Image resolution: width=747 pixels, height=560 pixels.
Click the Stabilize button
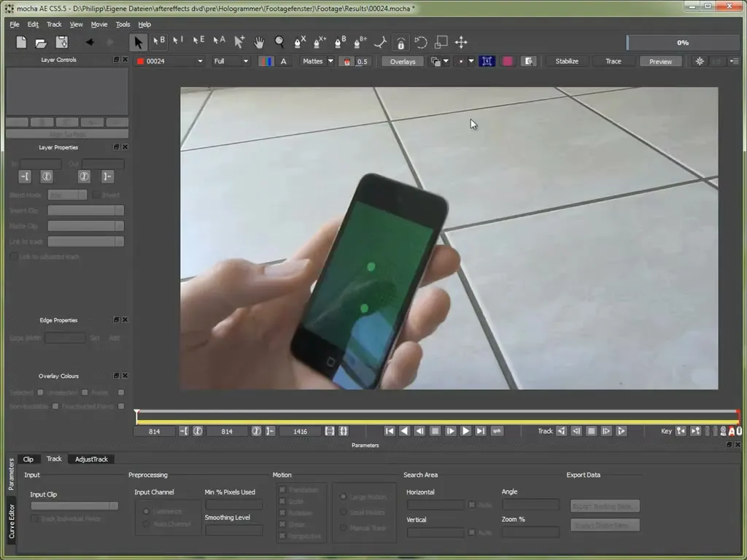click(567, 61)
